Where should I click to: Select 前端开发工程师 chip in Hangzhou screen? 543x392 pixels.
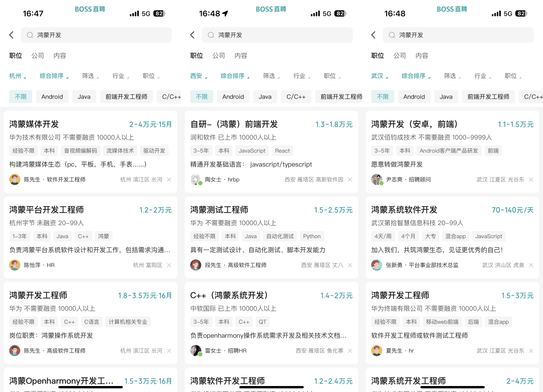pos(126,96)
